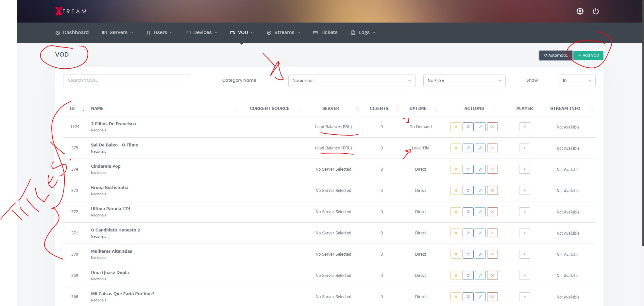
Task: Click the Ultima Parada 174 title
Action: [110, 209]
